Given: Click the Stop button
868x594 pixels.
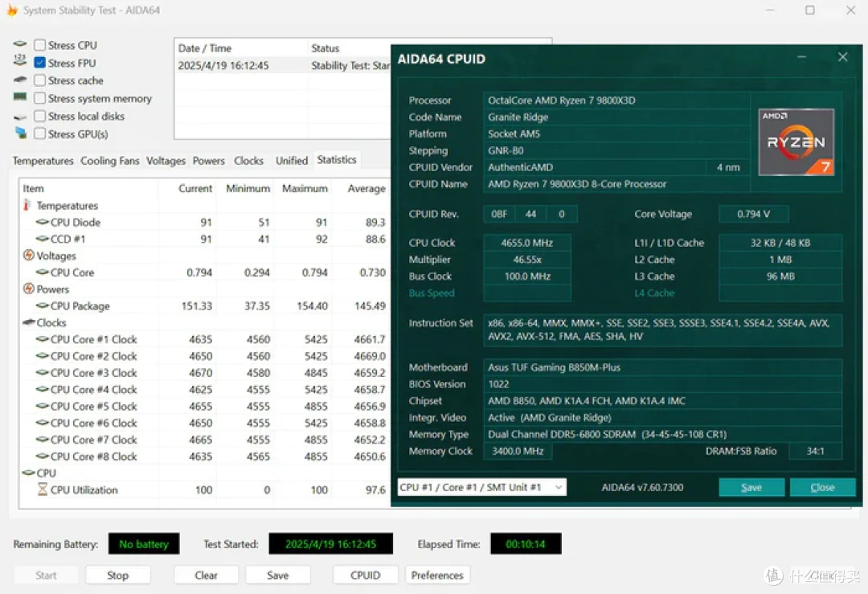Looking at the screenshot, I should 118,576.
